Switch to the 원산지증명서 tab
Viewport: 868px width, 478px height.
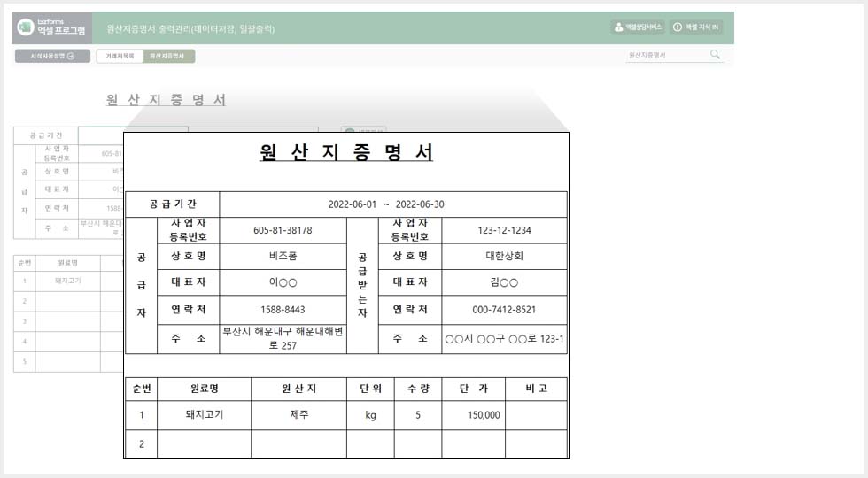pyautogui.click(x=169, y=56)
